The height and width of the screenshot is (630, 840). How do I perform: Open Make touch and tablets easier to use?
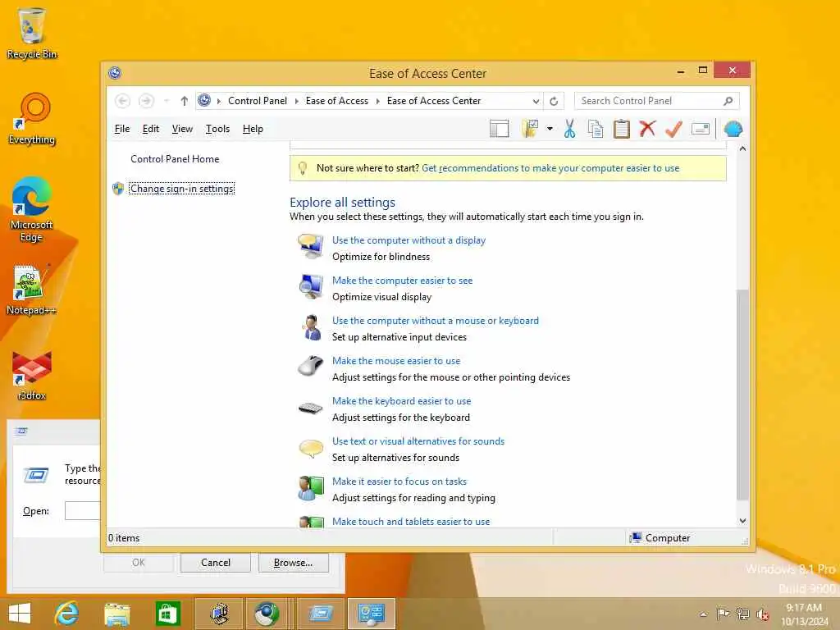[411, 522]
